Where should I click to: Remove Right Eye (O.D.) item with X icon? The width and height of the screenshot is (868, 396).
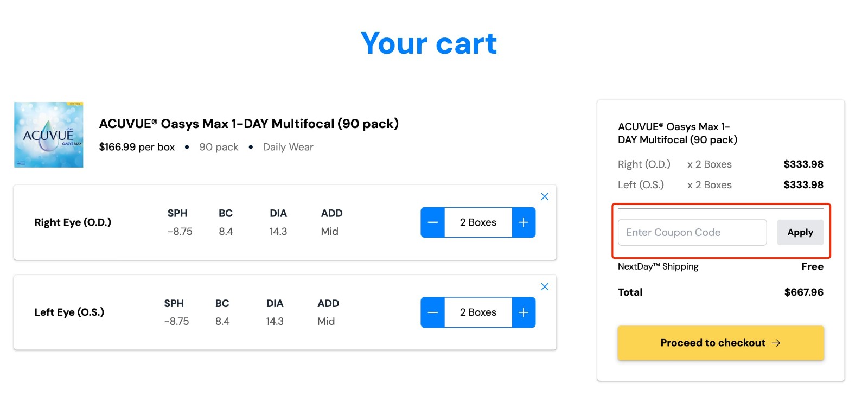click(x=544, y=196)
